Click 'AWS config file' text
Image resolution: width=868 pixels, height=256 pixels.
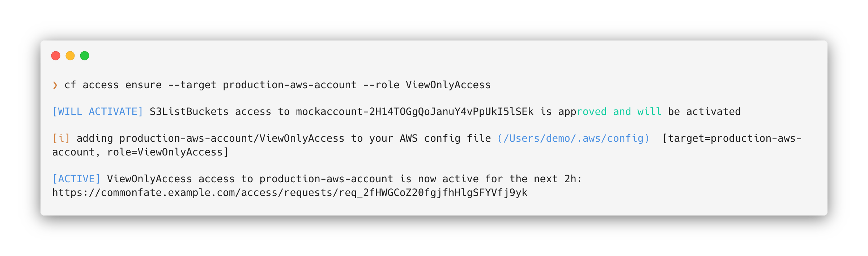(x=445, y=138)
